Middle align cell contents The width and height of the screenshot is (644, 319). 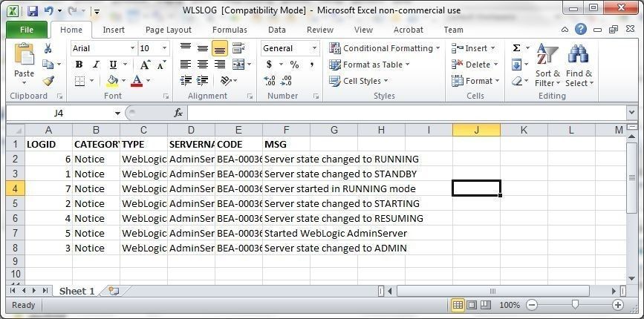tap(203, 48)
